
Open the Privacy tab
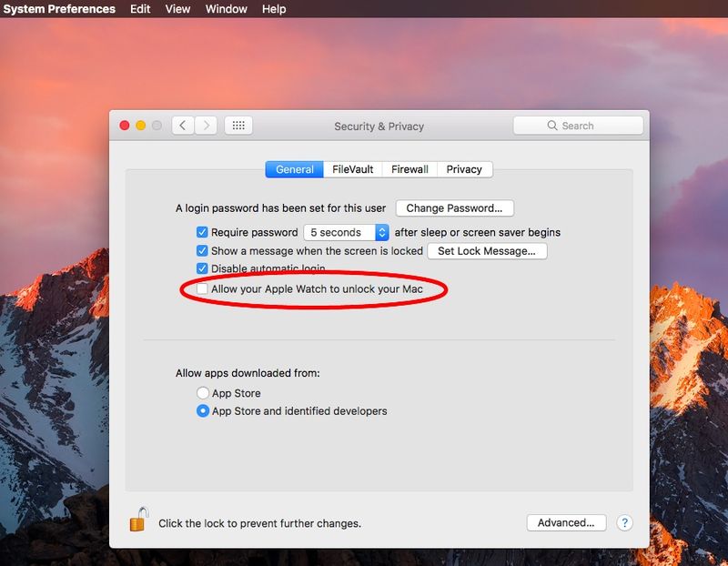tap(464, 169)
